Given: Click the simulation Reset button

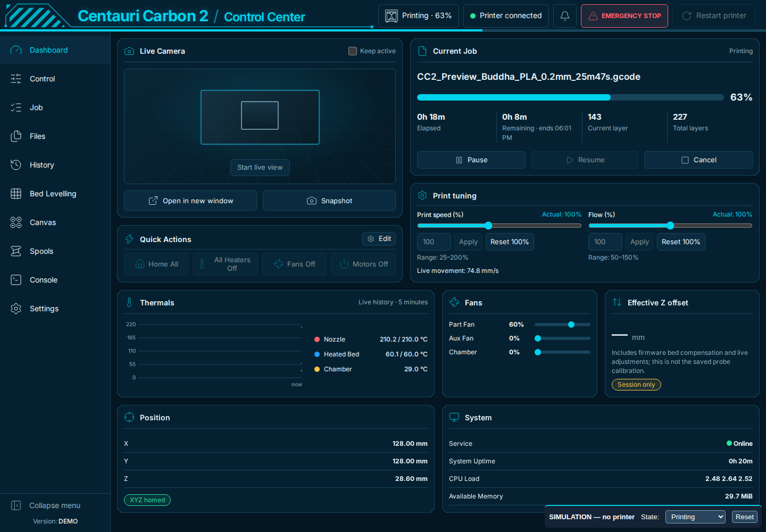Looking at the screenshot, I should coord(745,517).
